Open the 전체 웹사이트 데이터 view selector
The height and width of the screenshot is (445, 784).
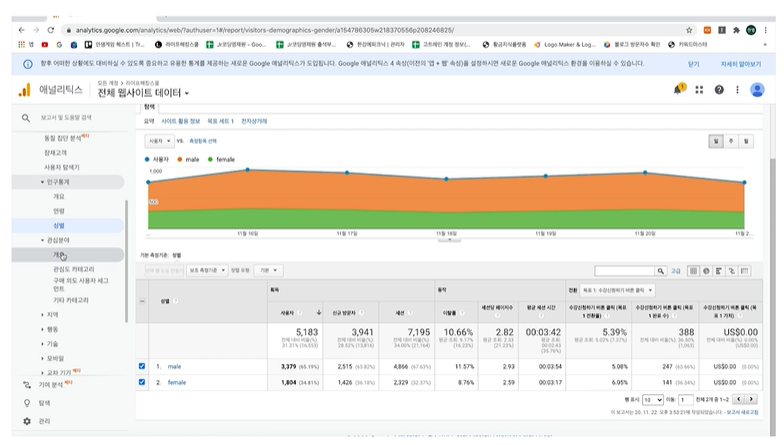pyautogui.click(x=143, y=93)
